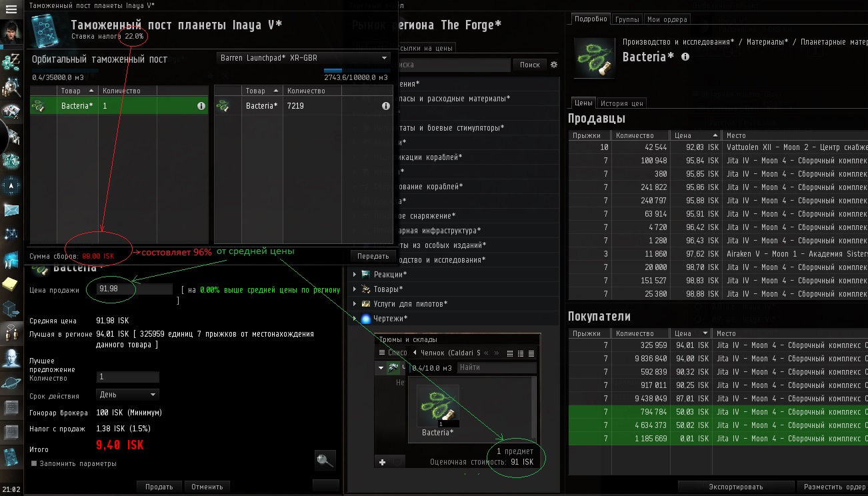Open the cube with arrows icon
868x496 pixels.
[11, 309]
